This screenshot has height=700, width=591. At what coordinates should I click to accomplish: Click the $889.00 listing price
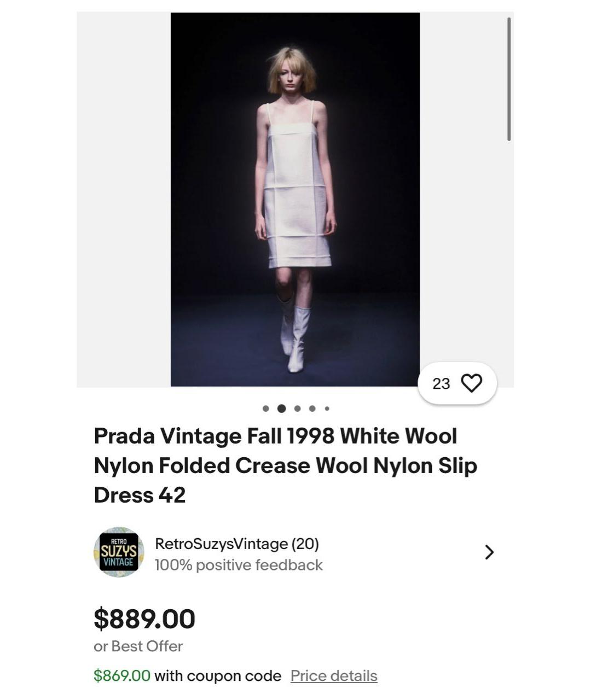[144, 619]
